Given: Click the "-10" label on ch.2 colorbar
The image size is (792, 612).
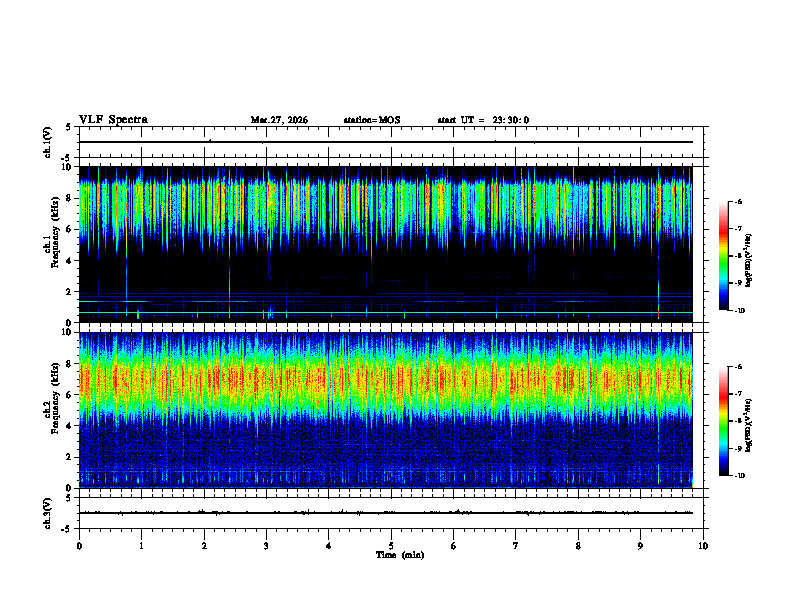Looking at the screenshot, I should [740, 476].
